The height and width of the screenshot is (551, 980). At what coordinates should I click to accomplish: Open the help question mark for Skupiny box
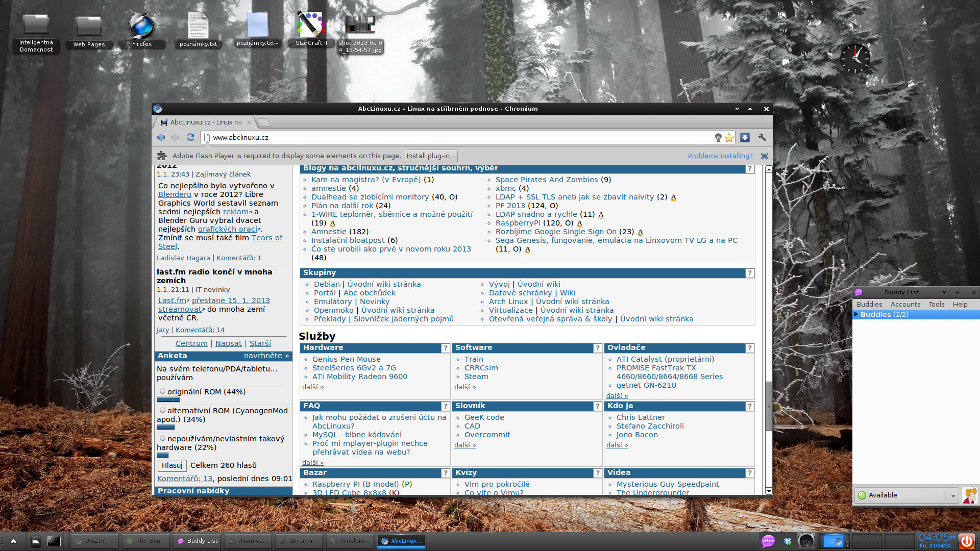tap(749, 273)
